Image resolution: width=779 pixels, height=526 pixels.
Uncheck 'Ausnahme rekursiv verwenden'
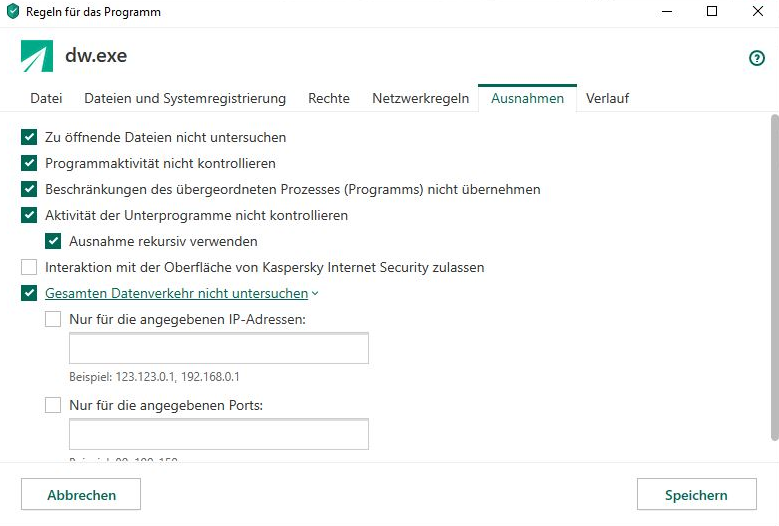[x=53, y=241]
